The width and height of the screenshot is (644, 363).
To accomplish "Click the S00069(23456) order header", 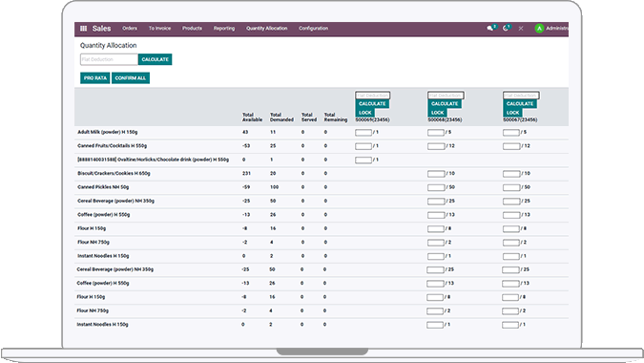I will coord(372,120).
